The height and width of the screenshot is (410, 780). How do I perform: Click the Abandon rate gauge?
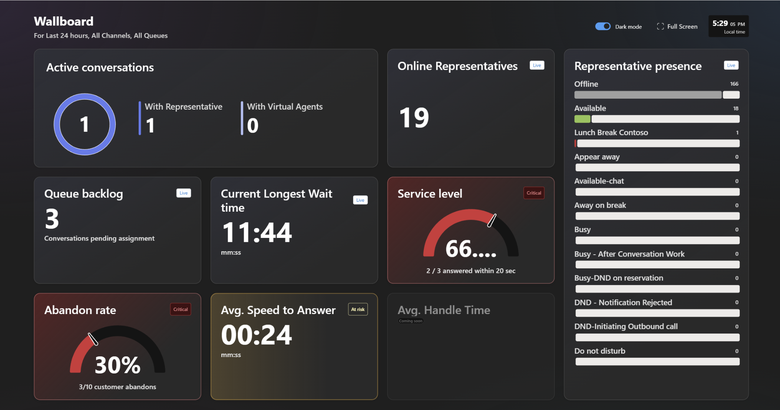(x=117, y=349)
